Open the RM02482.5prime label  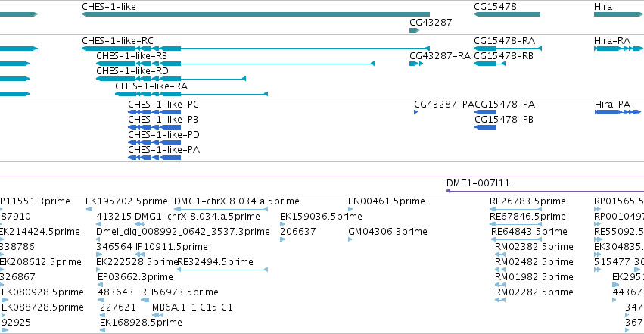534,262
